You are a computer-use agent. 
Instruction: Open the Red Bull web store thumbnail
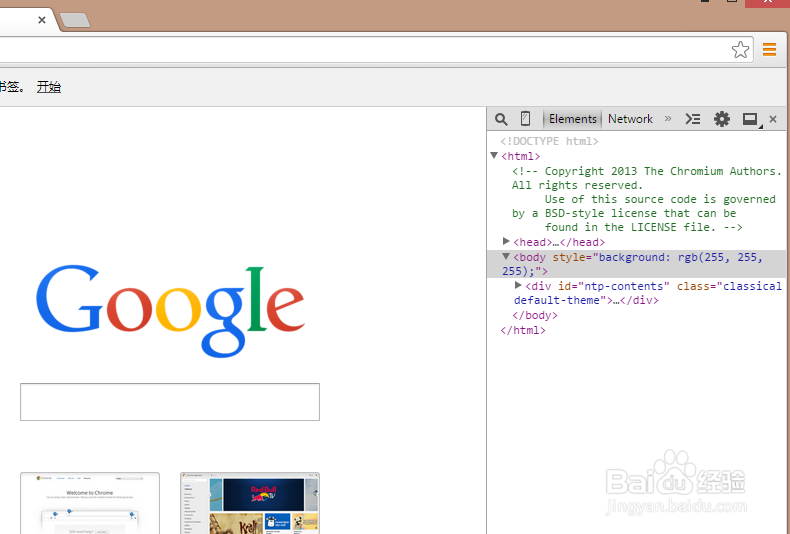pos(250,503)
